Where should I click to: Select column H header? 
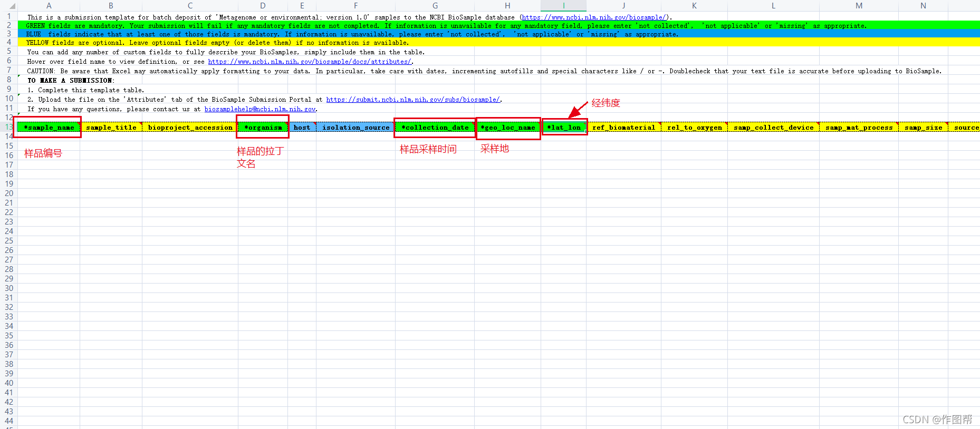click(x=507, y=5)
